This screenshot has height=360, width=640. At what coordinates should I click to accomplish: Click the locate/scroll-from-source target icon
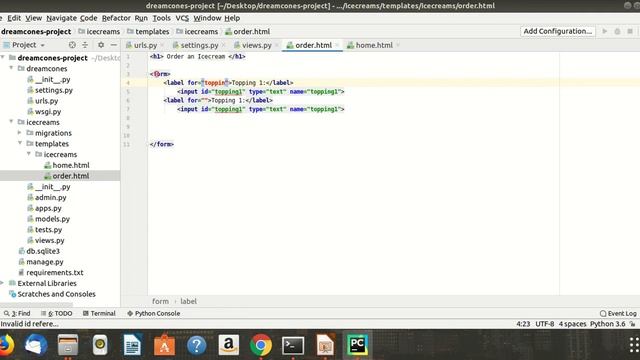[x=72, y=45]
